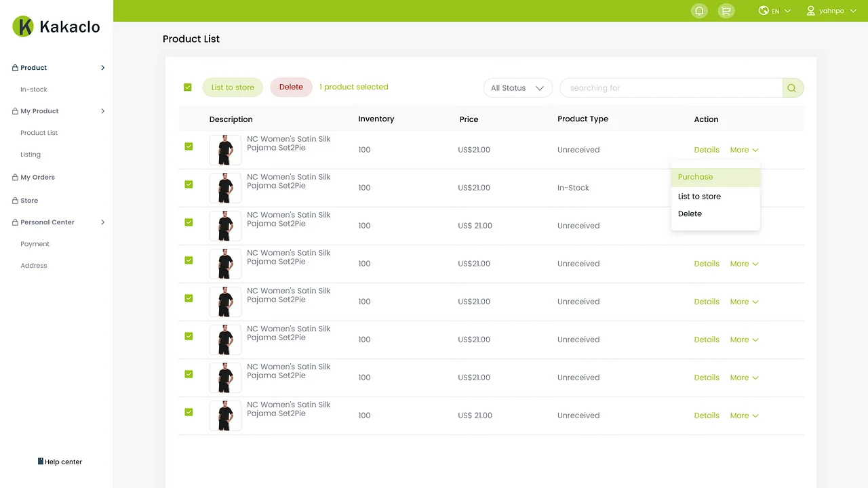868x488 pixels.
Task: Open the All Status dropdown
Action: click(x=517, y=87)
